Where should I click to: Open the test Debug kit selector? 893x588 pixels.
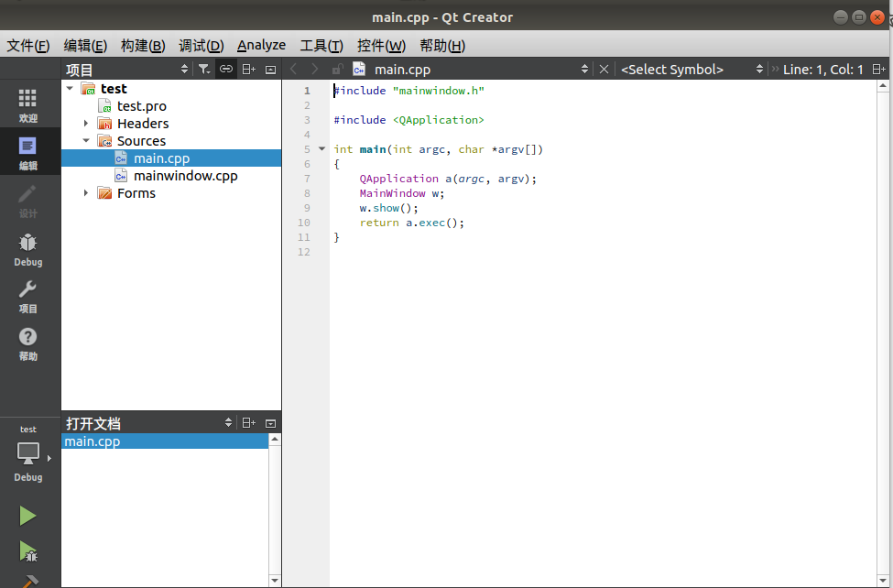[x=27, y=454]
